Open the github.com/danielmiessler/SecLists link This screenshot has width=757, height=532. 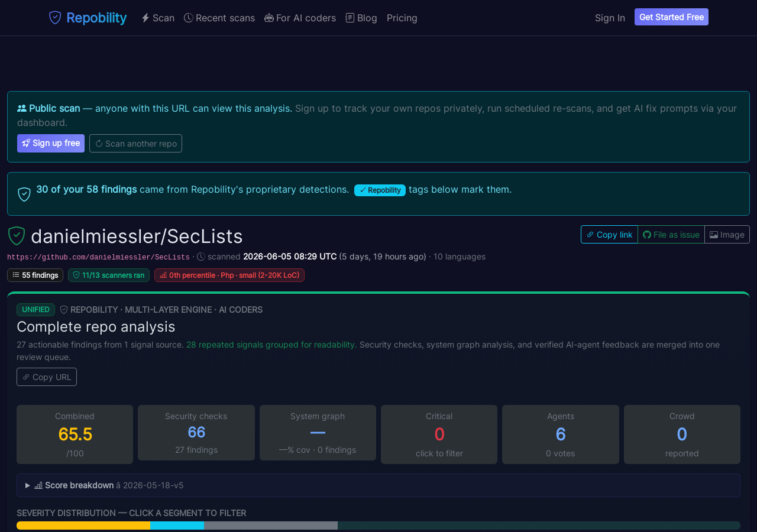(x=98, y=257)
